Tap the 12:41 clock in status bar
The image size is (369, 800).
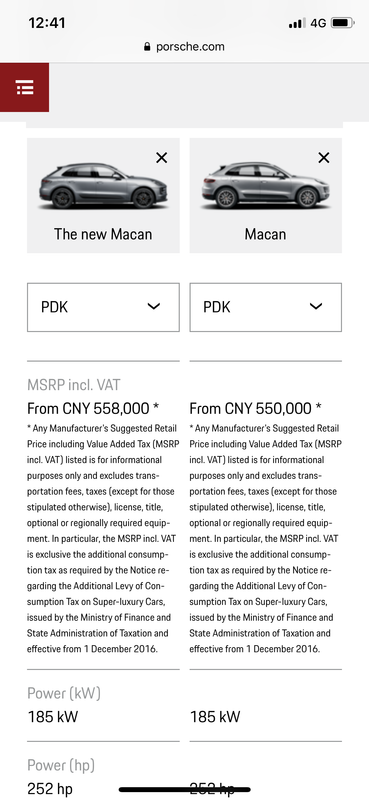pyautogui.click(x=46, y=23)
